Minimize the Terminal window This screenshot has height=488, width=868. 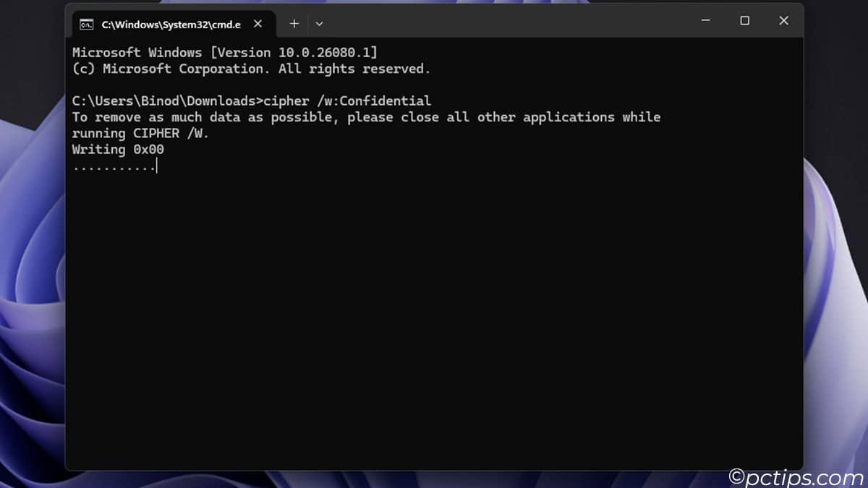click(706, 21)
